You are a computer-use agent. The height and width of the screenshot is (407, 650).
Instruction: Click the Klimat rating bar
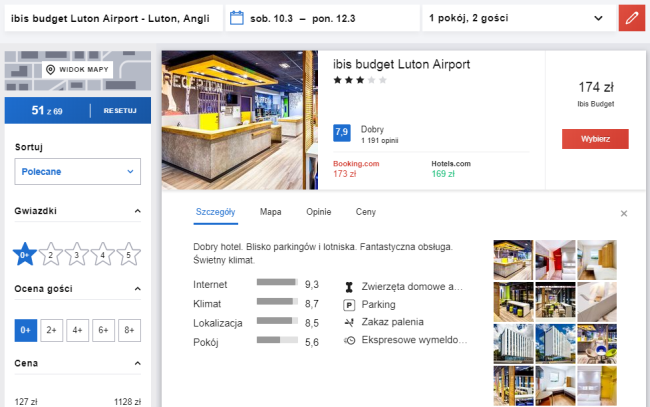tap(277, 301)
